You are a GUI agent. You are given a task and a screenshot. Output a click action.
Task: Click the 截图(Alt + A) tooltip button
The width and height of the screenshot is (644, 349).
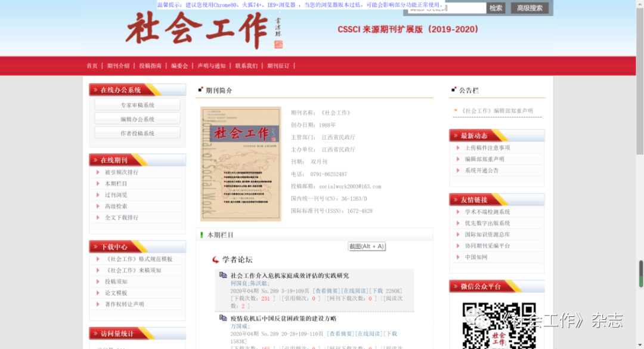tap(367, 246)
